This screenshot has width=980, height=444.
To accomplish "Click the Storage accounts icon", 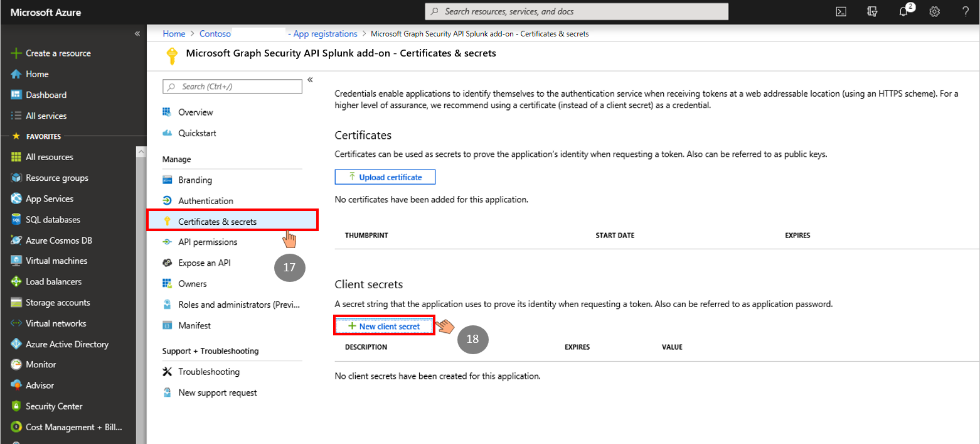I will coord(16,303).
